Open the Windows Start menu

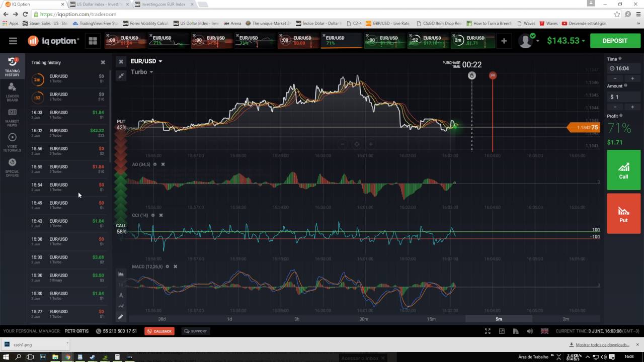6,357
